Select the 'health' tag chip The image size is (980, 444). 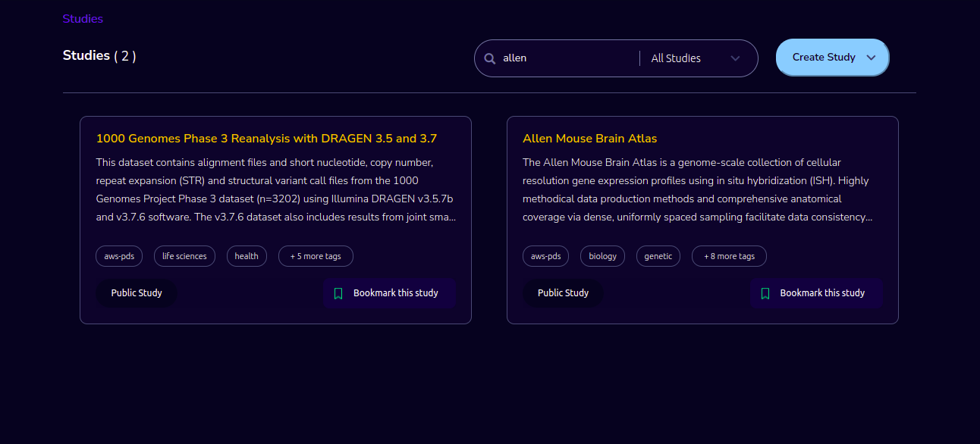click(247, 256)
